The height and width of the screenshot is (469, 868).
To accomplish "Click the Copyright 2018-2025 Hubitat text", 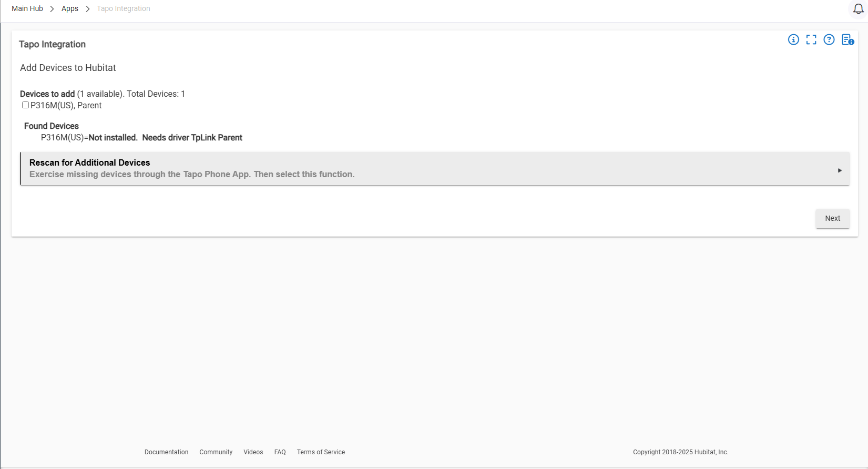I will pos(680,452).
